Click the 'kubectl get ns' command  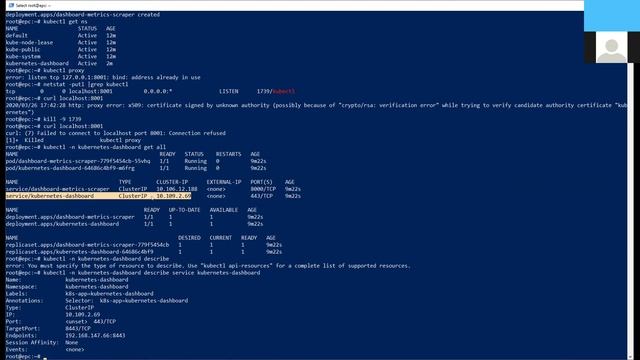[65, 22]
